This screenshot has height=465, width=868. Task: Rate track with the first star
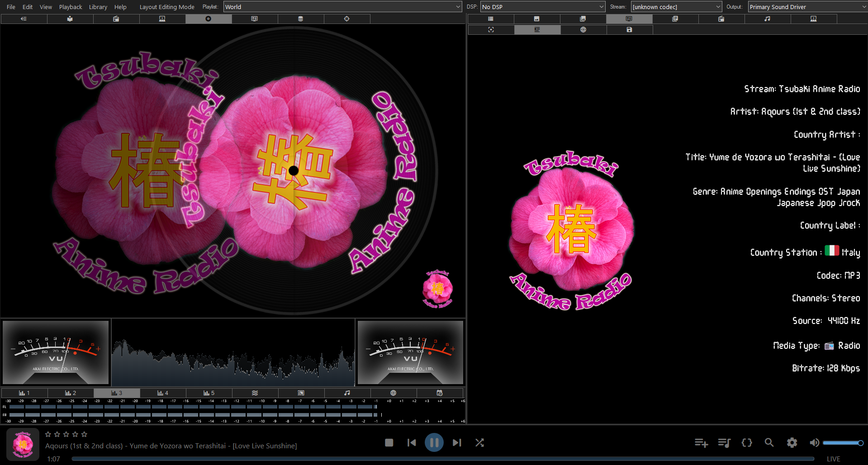pos(48,434)
